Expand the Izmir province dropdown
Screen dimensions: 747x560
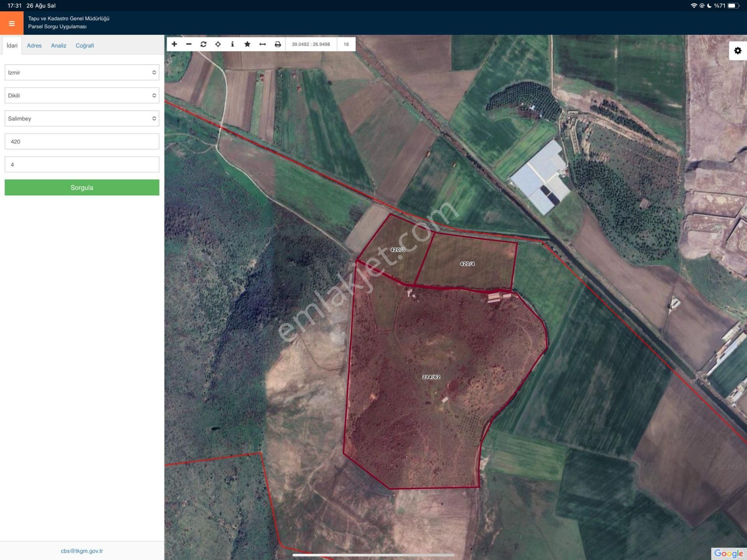[x=82, y=72]
